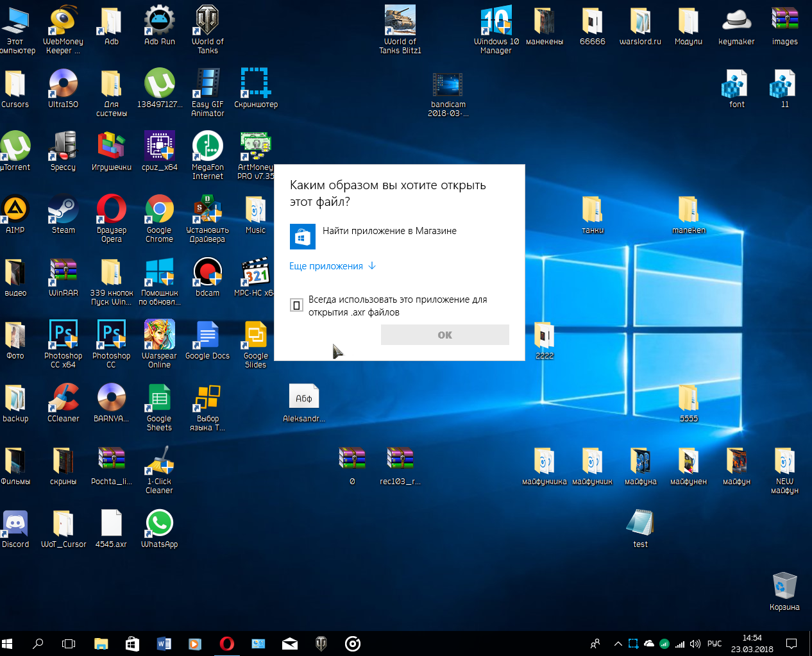
Task: Click the Store icon in dialog
Action: click(302, 237)
